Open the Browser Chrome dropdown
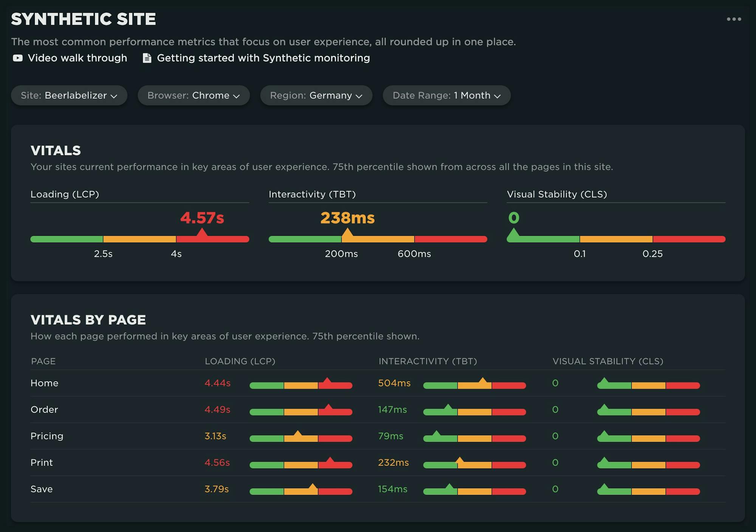The image size is (756, 532). pyautogui.click(x=193, y=95)
